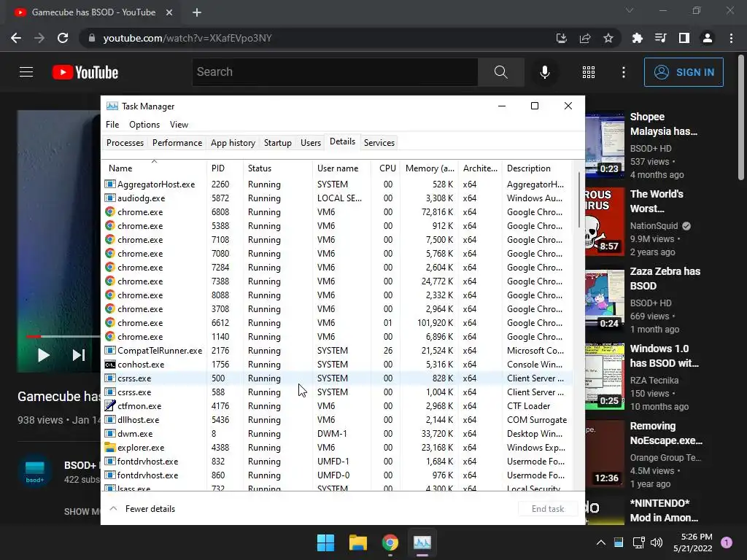
Task: Select audiodg.exe in the list
Action: pos(337,198)
